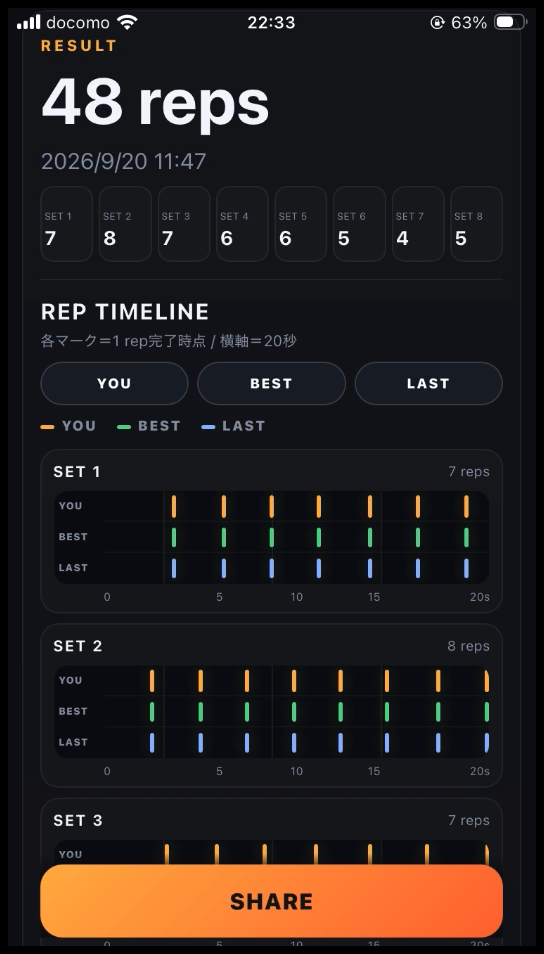Click the orange YOU legend marker

pos(47,427)
